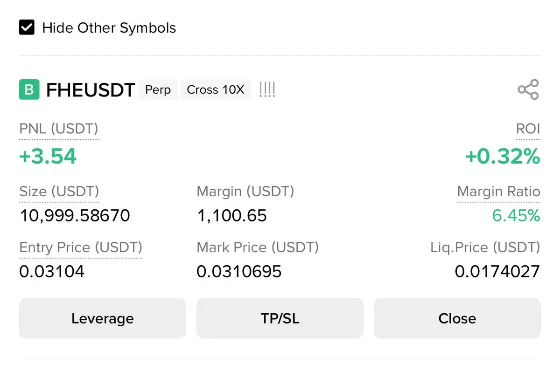
Task: Click the share position icon
Action: click(528, 89)
